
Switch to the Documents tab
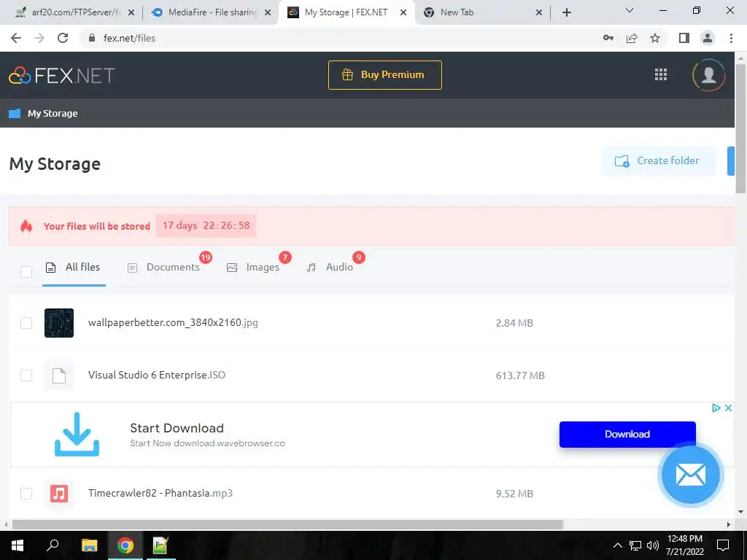click(163, 267)
